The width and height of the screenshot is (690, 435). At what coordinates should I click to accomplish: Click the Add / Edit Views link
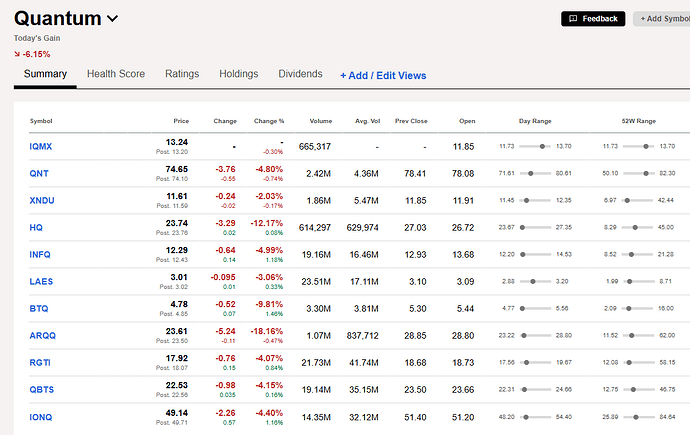pos(383,76)
